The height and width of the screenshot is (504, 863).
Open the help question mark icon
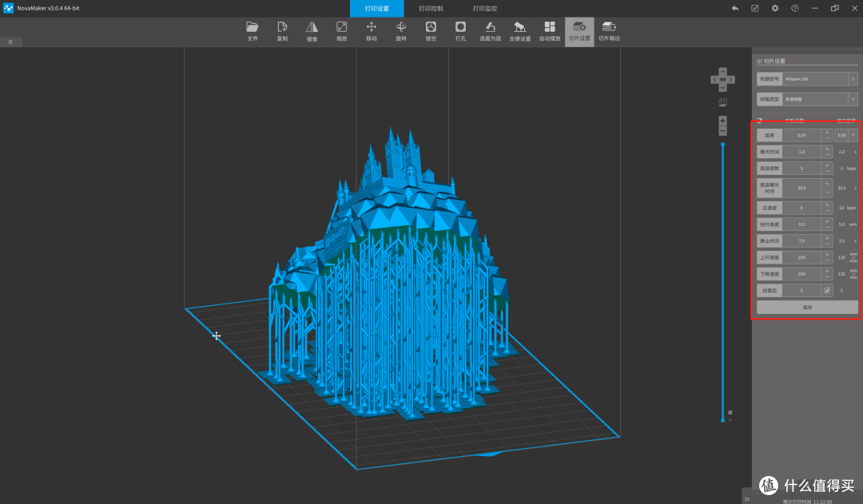point(795,8)
